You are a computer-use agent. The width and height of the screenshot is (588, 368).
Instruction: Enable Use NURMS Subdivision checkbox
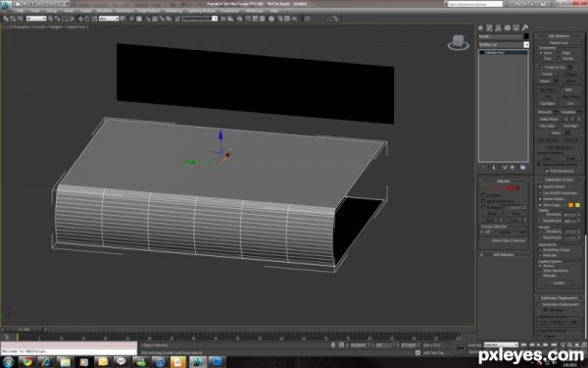click(540, 193)
